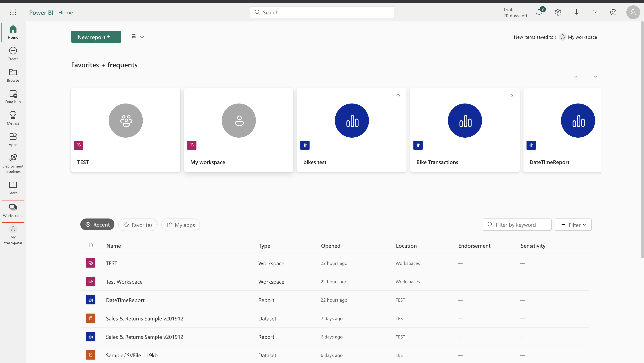644x363 pixels.
Task: Click the left chevron above the cards
Action: pyautogui.click(x=576, y=77)
